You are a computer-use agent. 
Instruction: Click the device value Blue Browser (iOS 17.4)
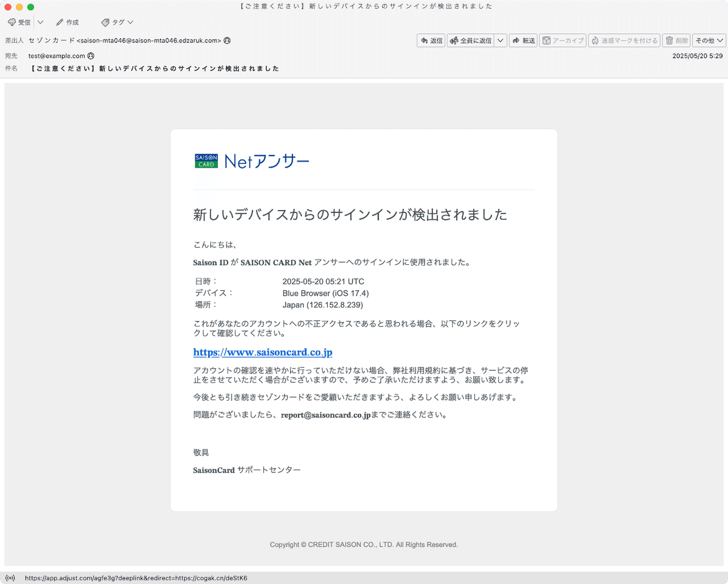tap(326, 293)
